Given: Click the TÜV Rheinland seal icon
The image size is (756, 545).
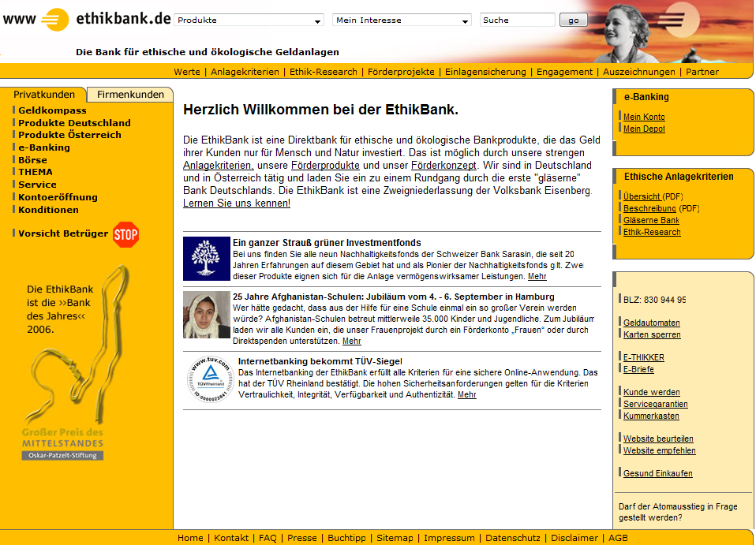Looking at the screenshot, I should (208, 379).
